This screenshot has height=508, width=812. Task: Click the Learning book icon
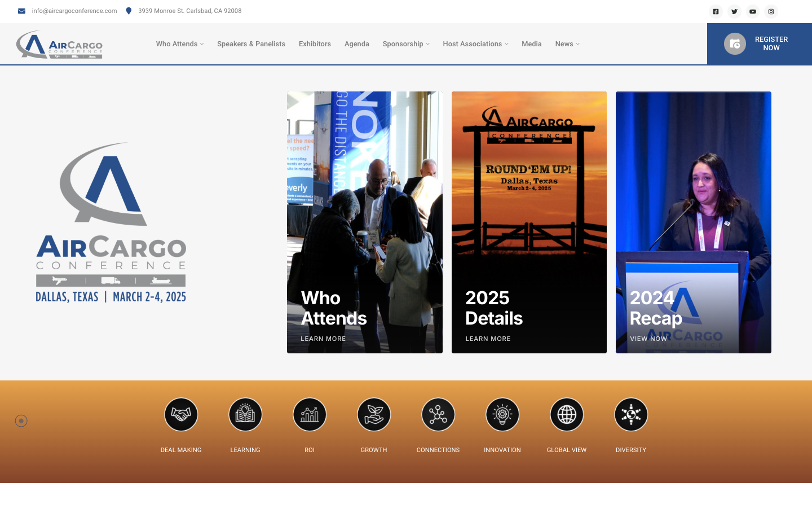pos(245,415)
